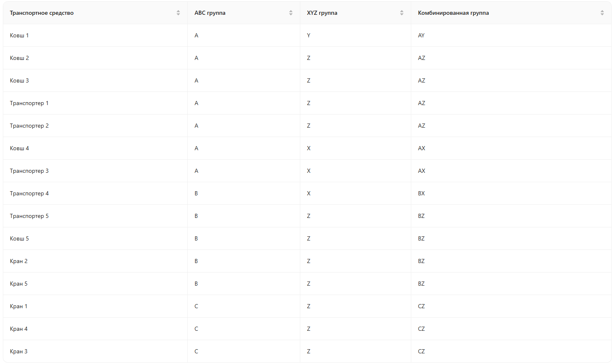Screen dimensions: 615x364
Task: Select the Ковш 4 cell
Action: (19, 149)
